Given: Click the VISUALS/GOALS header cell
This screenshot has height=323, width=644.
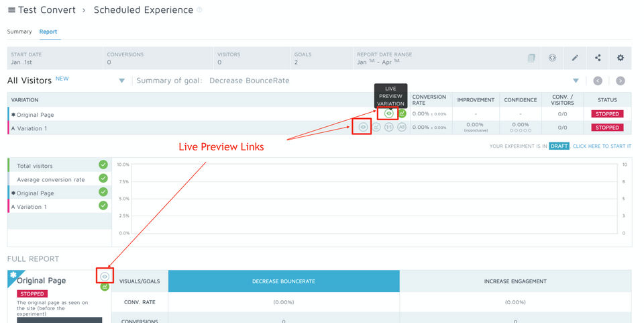Looking at the screenshot, I should click(x=140, y=281).
